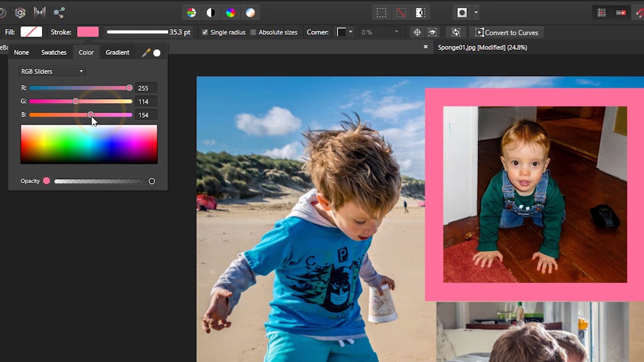Click the boy on the beach image
Screen dimensions: 644x362
click(x=310, y=219)
